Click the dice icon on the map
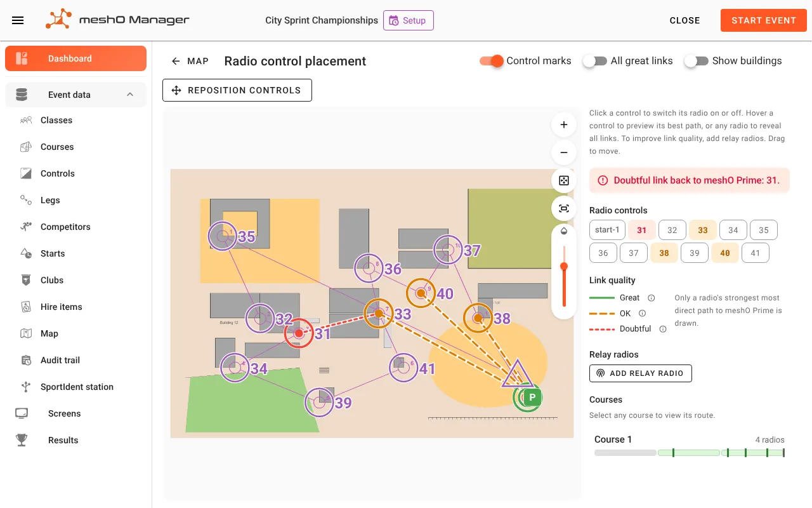Screen dimensions: 812x508 pos(564,181)
